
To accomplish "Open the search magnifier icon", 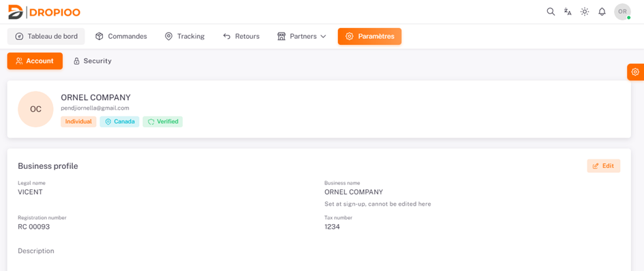I will coord(551,12).
